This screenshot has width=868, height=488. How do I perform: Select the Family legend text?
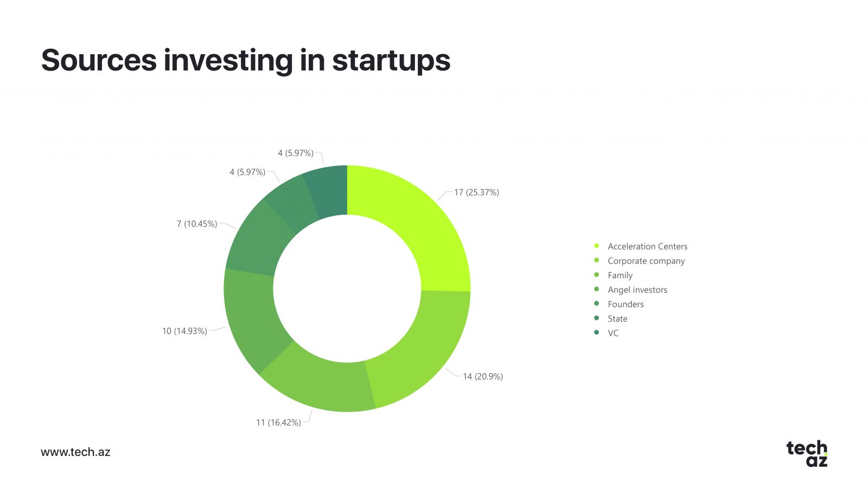coord(620,275)
